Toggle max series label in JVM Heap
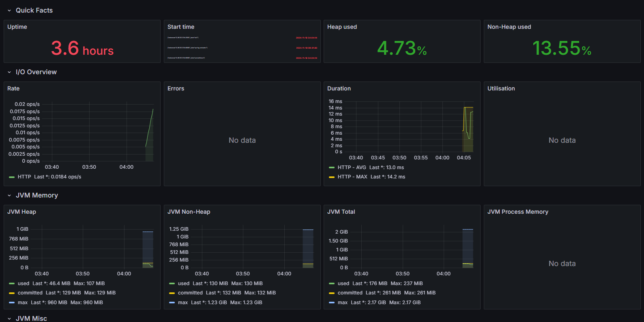 pos(23,303)
